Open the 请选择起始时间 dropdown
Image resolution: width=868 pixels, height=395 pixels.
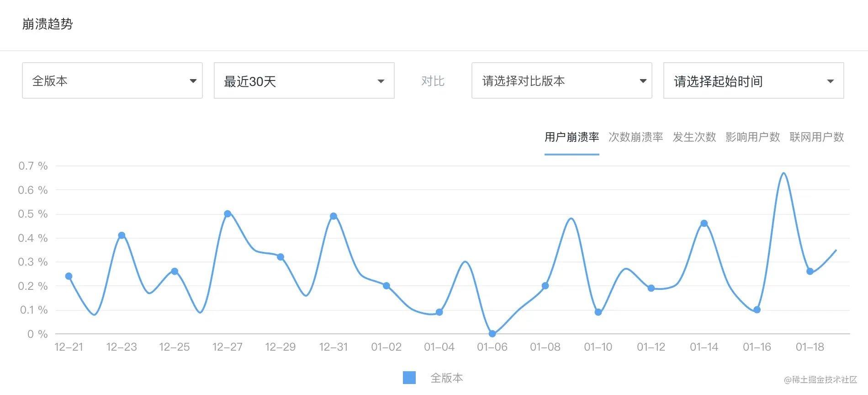(754, 80)
